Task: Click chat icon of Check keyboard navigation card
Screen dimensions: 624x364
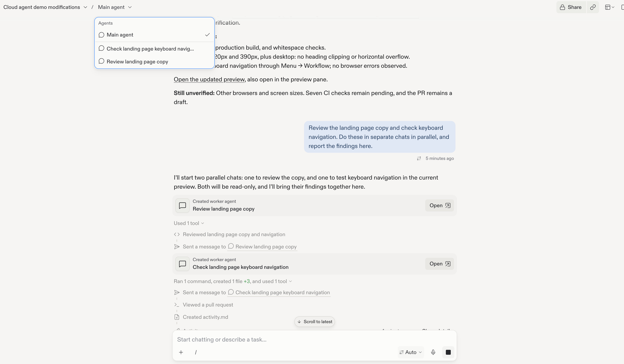Action: 183,264
